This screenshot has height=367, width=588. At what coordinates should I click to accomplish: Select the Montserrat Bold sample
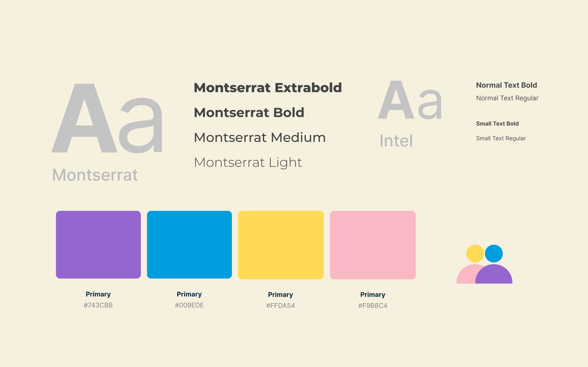click(x=249, y=113)
